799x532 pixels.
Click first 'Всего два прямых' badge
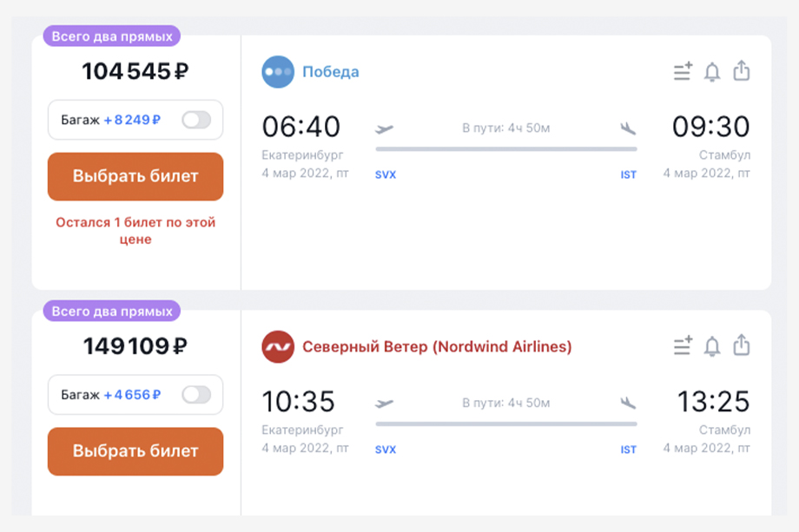coord(112,36)
